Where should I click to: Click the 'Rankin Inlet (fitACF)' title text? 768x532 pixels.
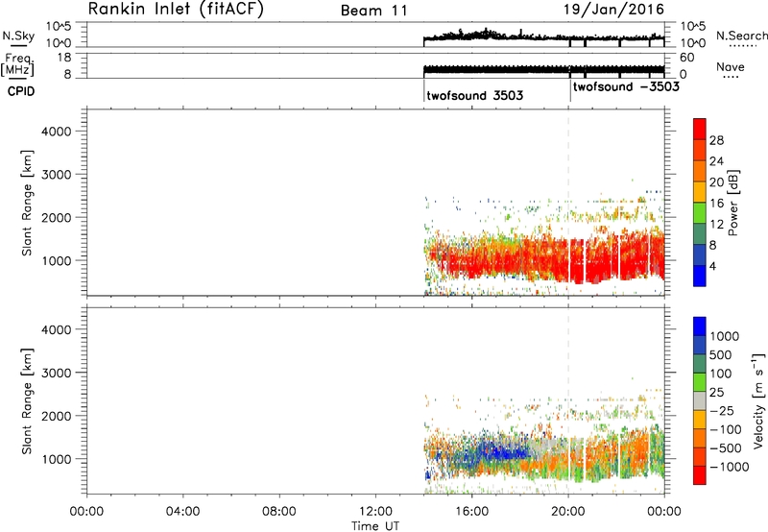(176, 10)
